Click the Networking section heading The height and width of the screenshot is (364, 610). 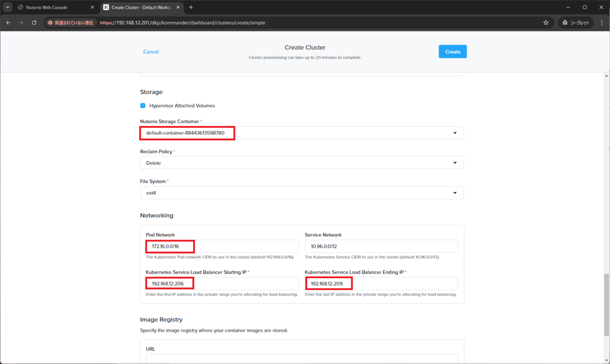click(157, 215)
